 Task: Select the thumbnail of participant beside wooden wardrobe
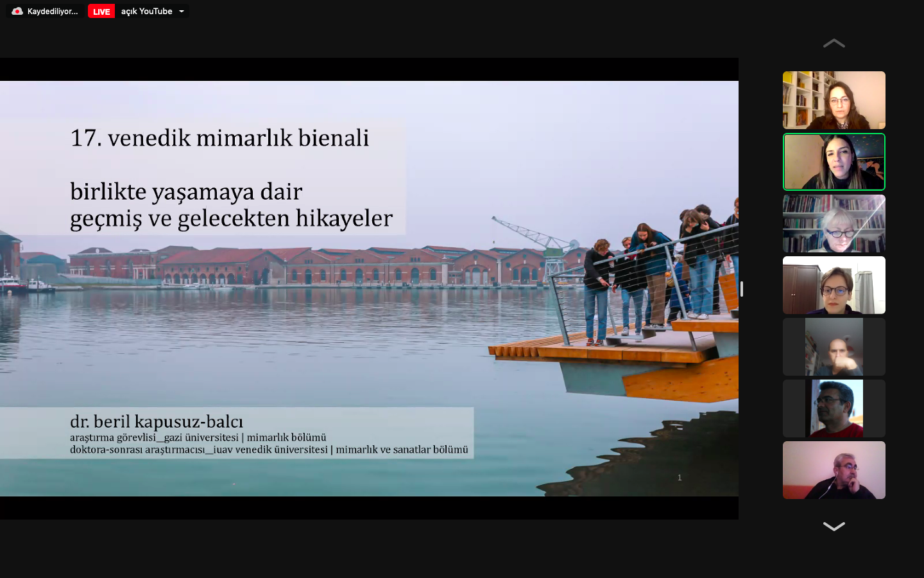coord(834,285)
